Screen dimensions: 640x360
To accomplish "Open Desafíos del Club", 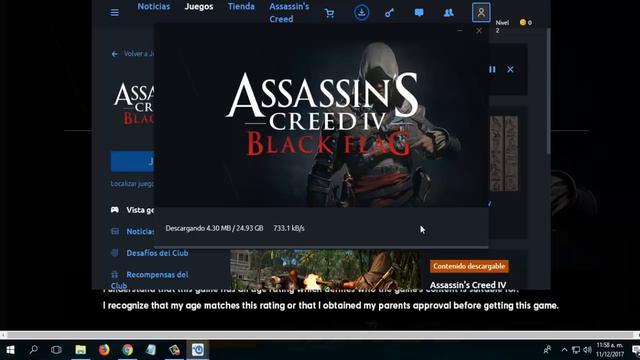I will (x=150, y=253).
